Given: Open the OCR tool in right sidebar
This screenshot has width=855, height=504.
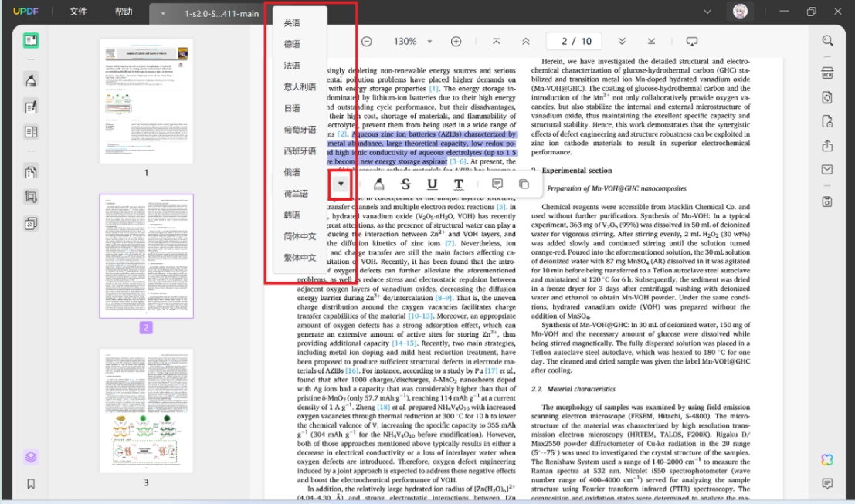Looking at the screenshot, I should point(827,73).
